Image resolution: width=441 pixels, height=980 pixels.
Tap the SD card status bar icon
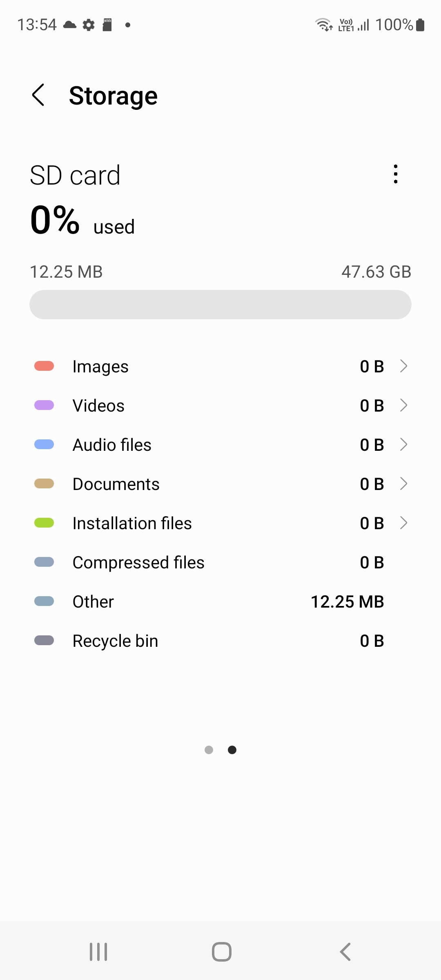click(x=107, y=25)
